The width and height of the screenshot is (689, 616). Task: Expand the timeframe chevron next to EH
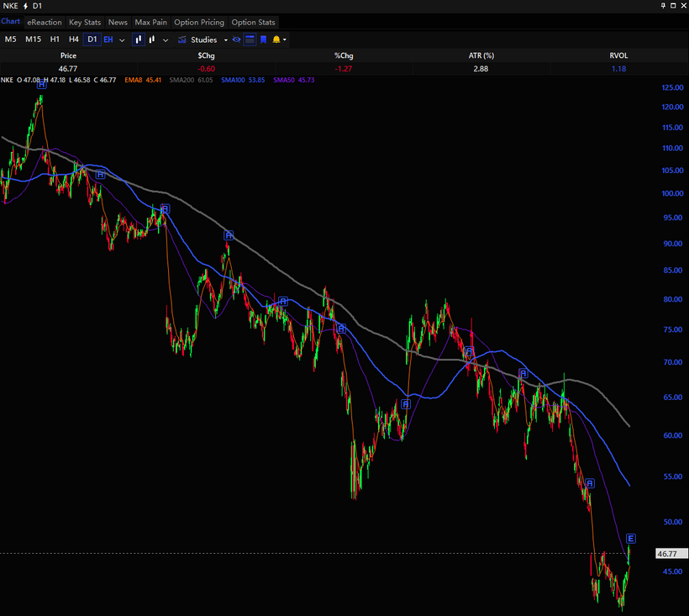(122, 40)
